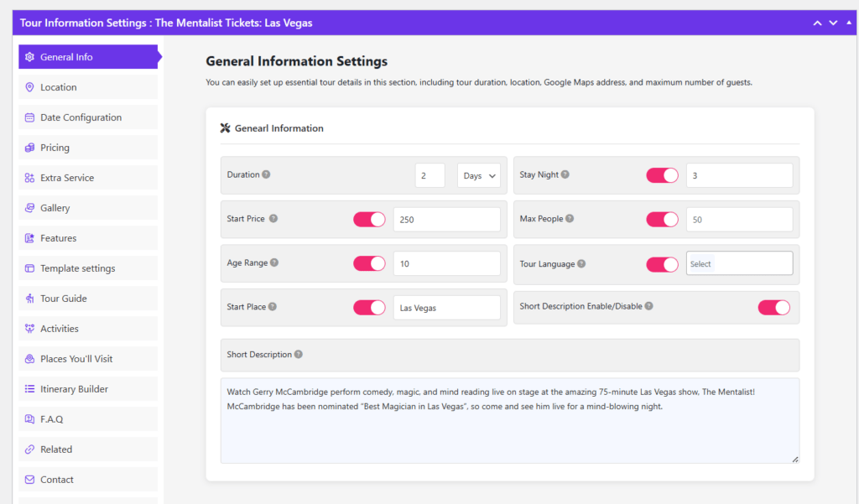Open the Days duration dropdown
Screen dimensions: 859x504
[478, 174]
